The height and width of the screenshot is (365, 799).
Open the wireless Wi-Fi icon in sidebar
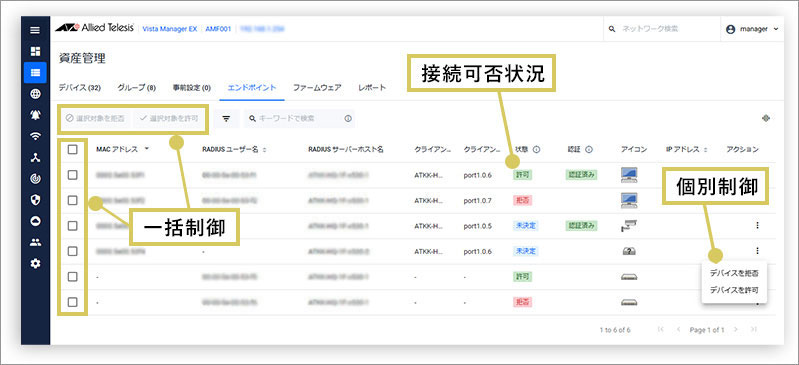35,136
